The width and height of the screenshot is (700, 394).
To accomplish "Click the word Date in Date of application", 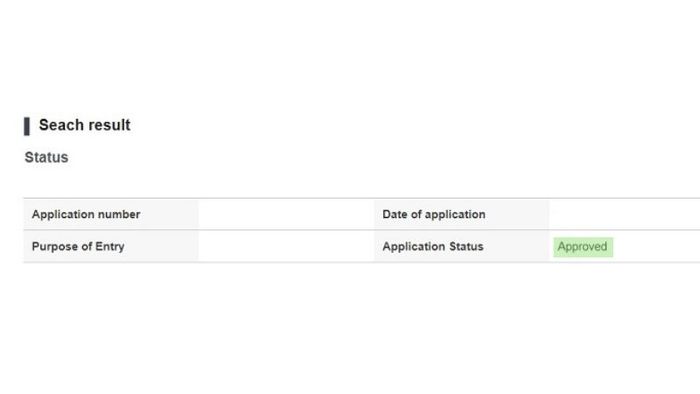I will 395,214.
